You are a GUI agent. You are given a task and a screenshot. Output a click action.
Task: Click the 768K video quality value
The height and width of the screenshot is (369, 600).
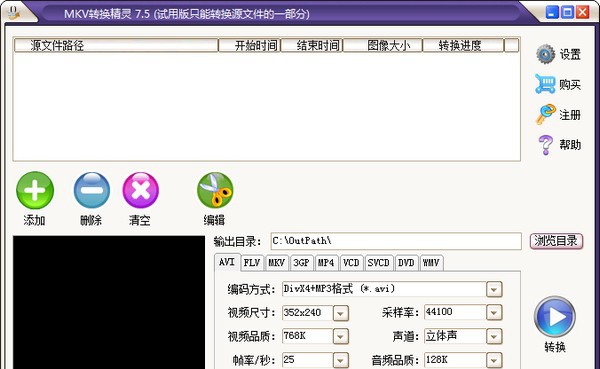(x=294, y=336)
